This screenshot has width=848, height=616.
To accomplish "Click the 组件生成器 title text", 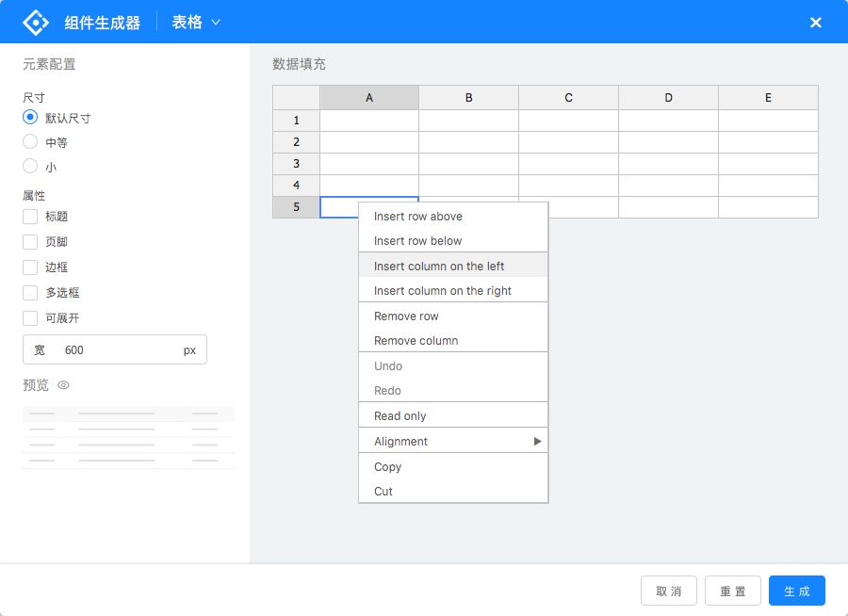I will (x=103, y=23).
